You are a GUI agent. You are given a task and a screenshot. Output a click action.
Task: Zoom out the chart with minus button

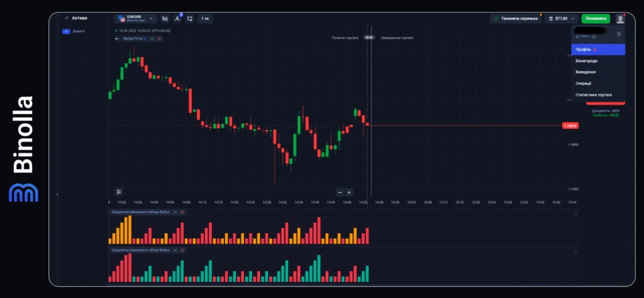click(340, 192)
